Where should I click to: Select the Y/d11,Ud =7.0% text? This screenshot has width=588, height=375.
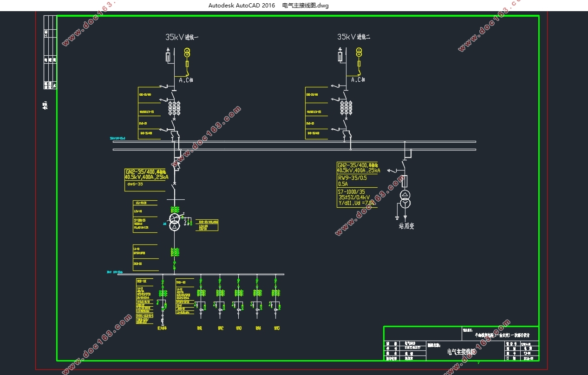click(357, 203)
